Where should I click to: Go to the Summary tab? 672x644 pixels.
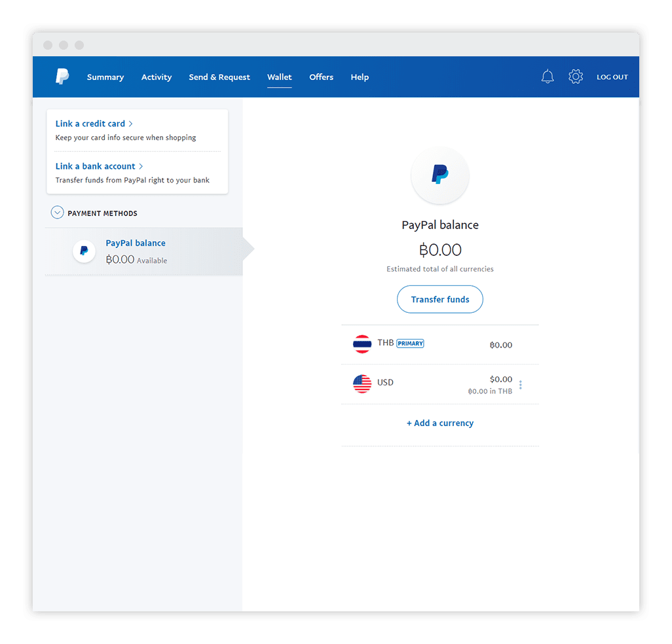click(105, 77)
